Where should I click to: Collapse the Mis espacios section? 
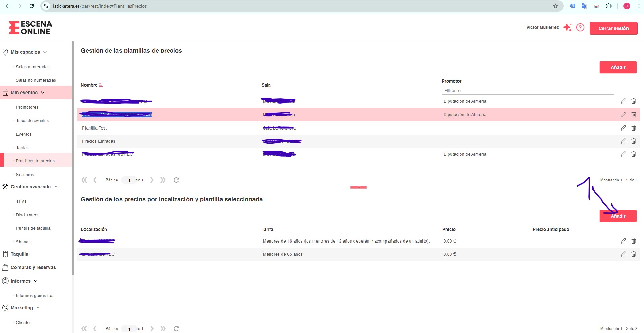pyautogui.click(x=45, y=52)
